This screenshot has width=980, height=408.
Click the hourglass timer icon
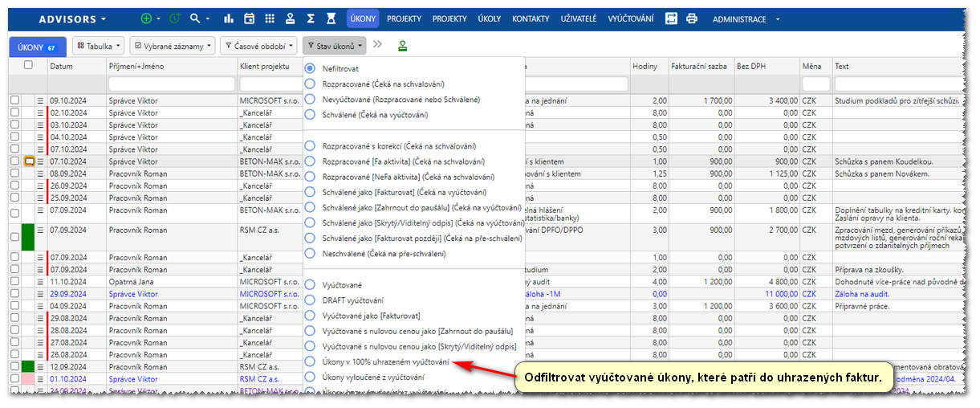click(x=331, y=18)
